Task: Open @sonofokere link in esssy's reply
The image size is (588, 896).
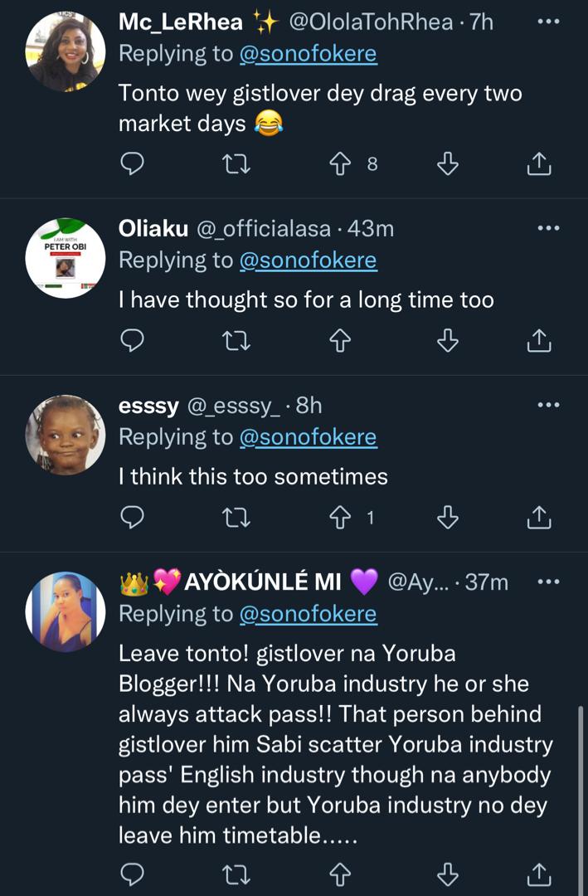Action: (x=308, y=437)
